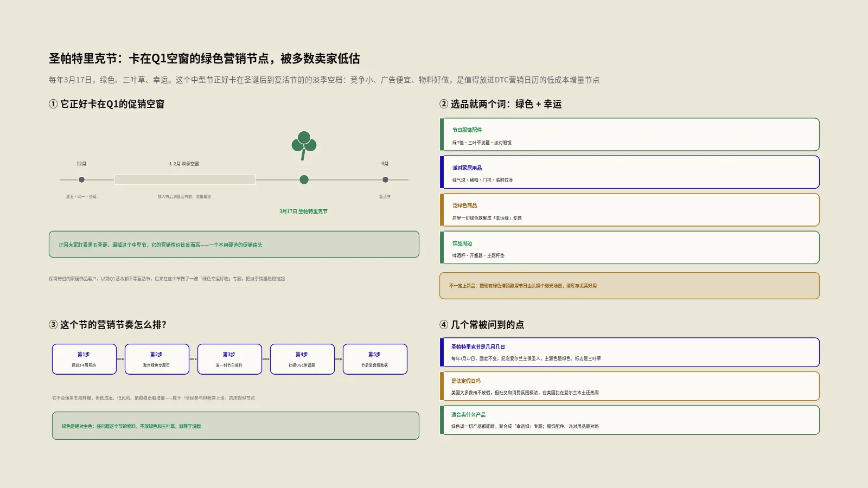The width and height of the screenshot is (868, 488).
Task: Click the 12月 label above the timeline
Action: (x=81, y=164)
